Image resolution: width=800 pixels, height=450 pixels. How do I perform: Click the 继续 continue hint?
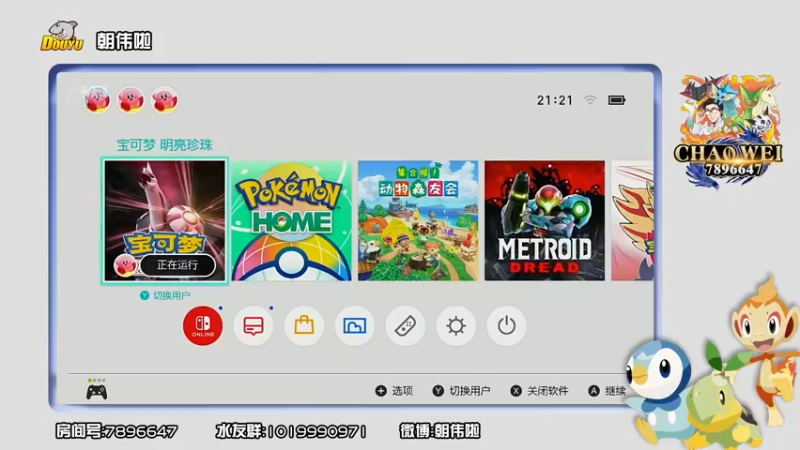pos(607,391)
